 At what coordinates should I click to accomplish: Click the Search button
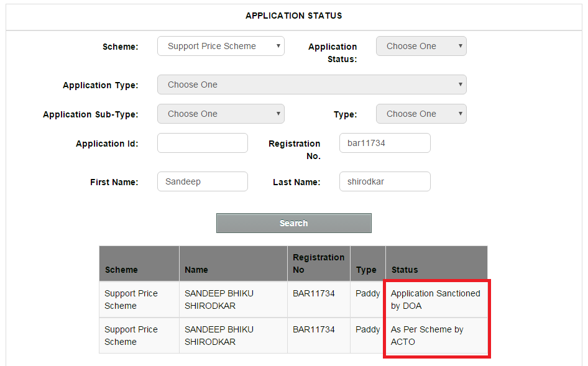293,224
